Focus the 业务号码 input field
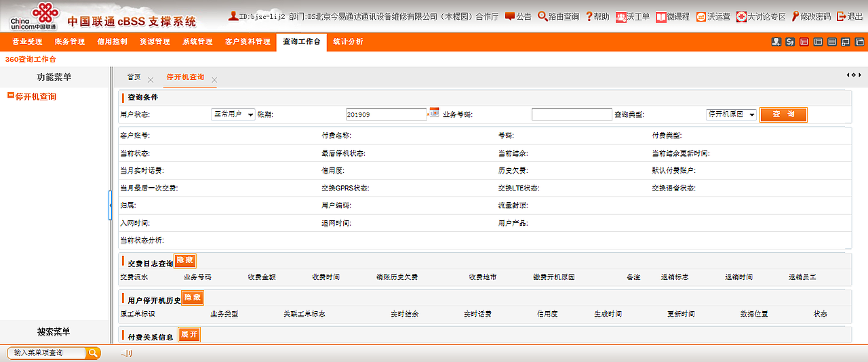The width and height of the screenshot is (868, 362). pyautogui.click(x=572, y=115)
